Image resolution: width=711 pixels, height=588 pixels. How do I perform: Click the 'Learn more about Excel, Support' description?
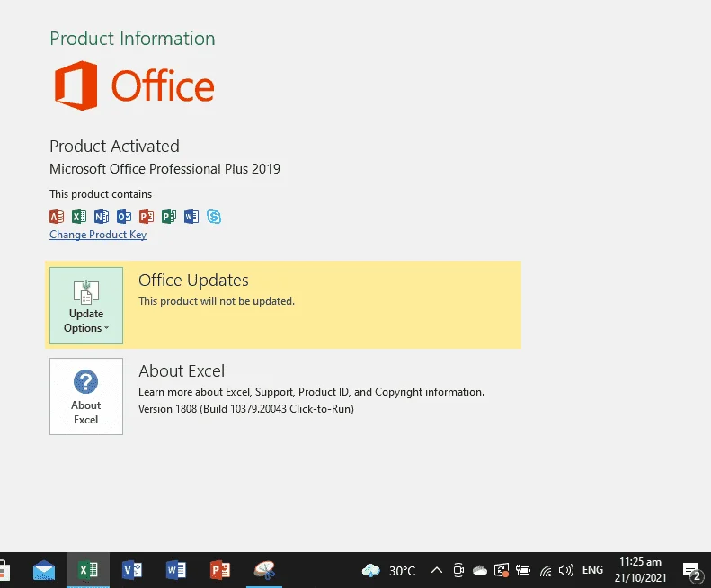pyautogui.click(x=312, y=392)
